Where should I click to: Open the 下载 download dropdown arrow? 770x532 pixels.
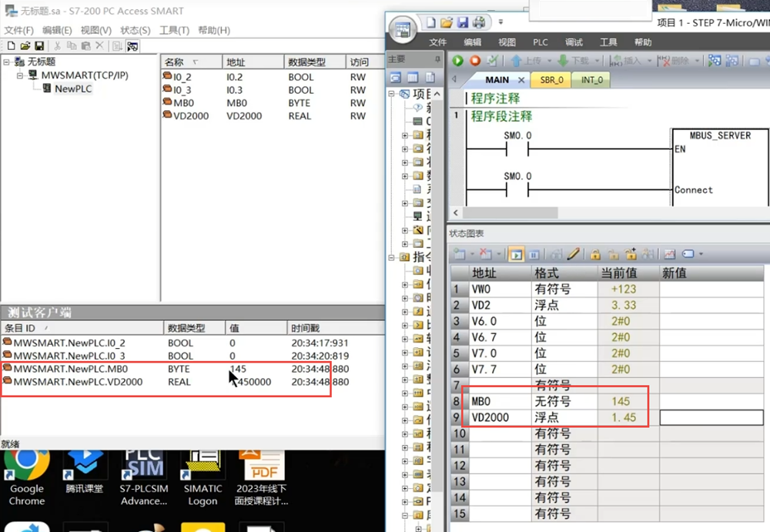pyautogui.click(x=598, y=61)
